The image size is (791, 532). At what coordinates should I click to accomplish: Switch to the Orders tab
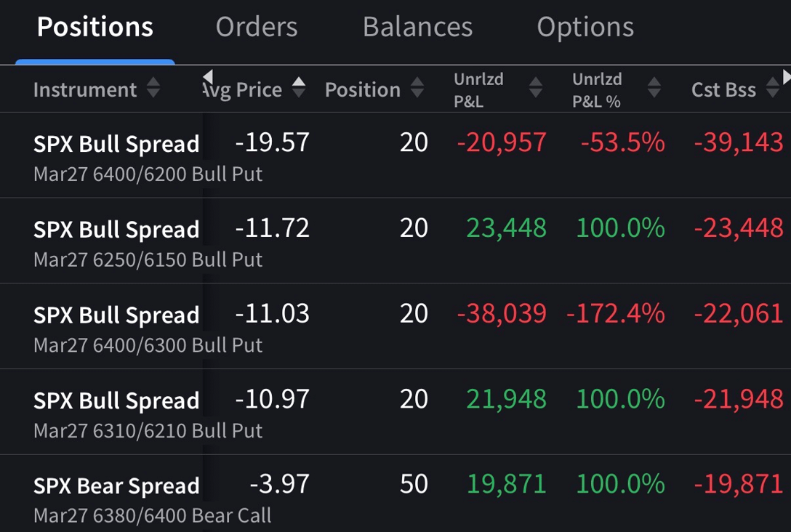pos(257,28)
